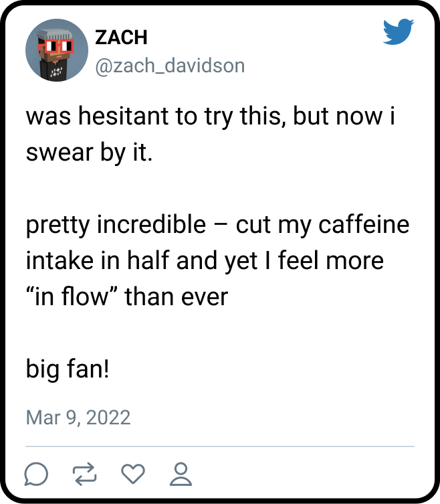Click the person silhouette icon
The width and height of the screenshot is (440, 504).
point(181,475)
